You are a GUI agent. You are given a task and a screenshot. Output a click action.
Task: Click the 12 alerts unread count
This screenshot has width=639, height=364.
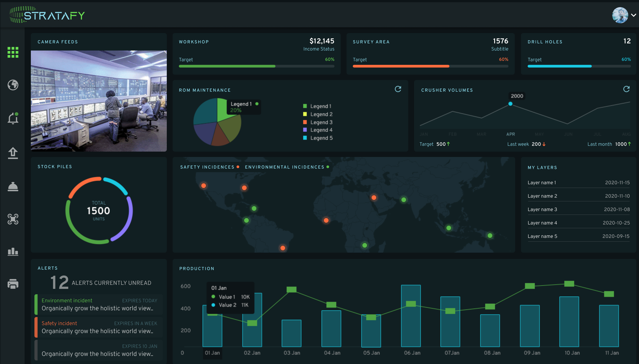[x=59, y=282]
